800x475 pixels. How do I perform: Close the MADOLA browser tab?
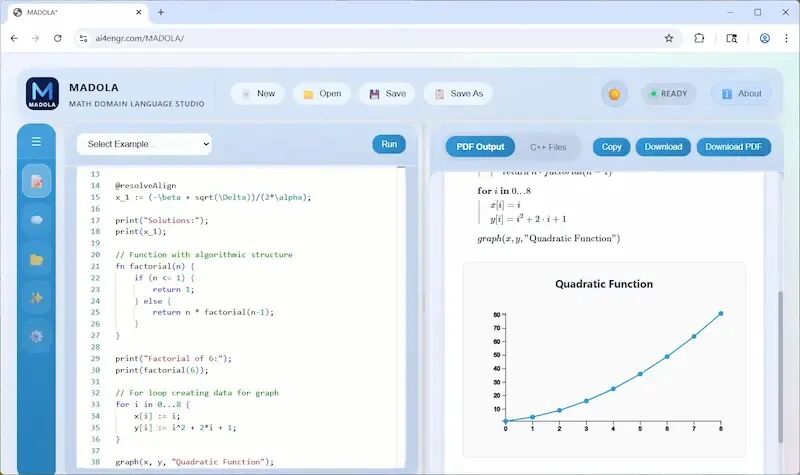pos(139,12)
